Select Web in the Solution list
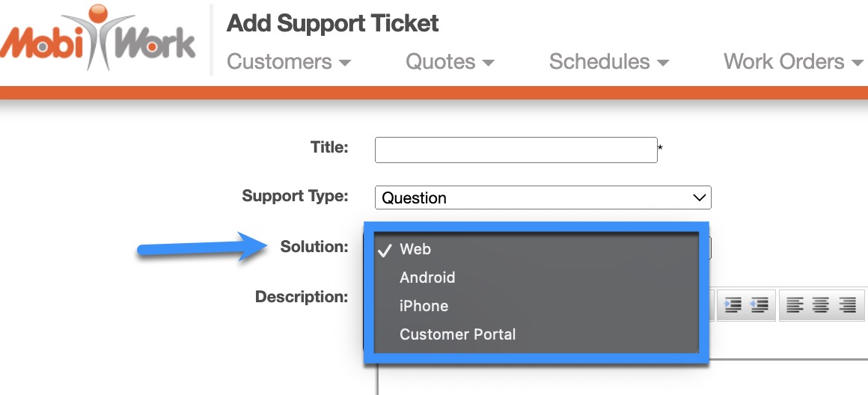This screenshot has width=868, height=395. [415, 249]
